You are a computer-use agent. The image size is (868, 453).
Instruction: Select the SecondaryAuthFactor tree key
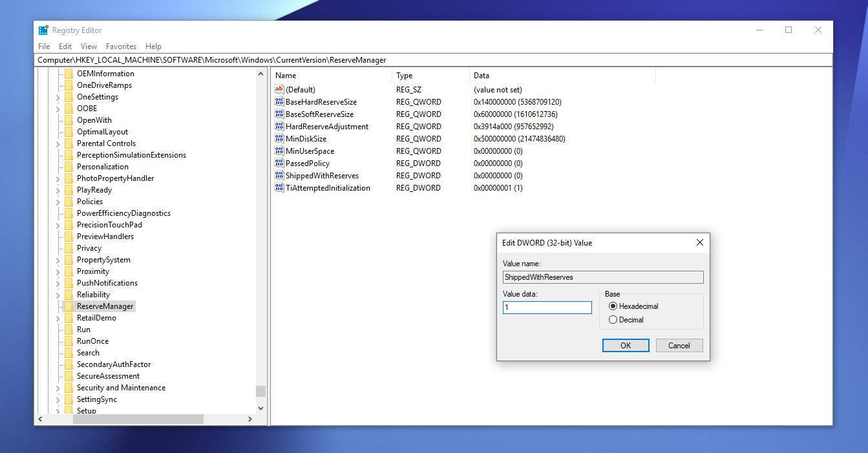coord(114,364)
